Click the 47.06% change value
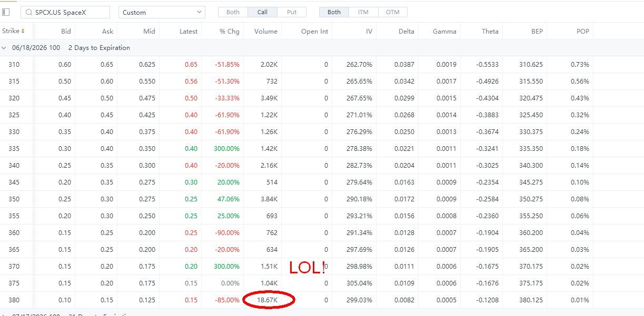Screen dimensions: 644x316 click(x=229, y=199)
